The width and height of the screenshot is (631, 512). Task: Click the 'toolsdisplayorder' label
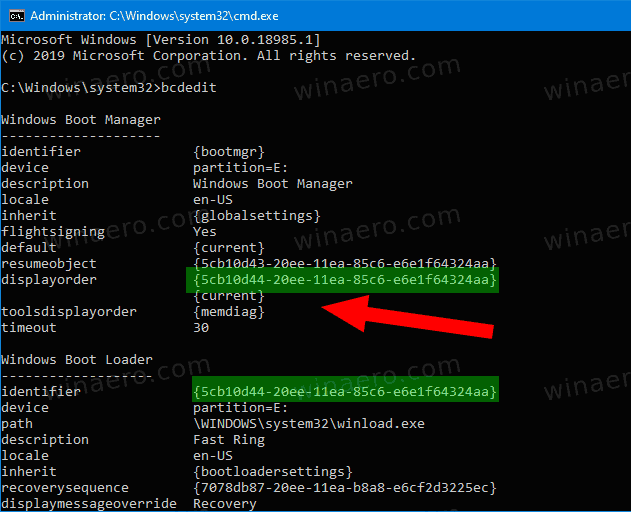click(x=69, y=312)
